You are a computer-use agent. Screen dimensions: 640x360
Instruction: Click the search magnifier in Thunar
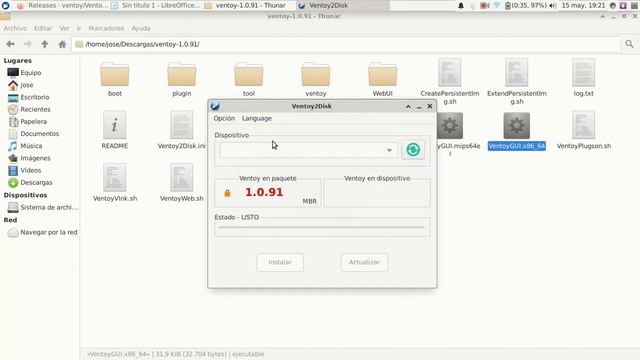pos(629,44)
